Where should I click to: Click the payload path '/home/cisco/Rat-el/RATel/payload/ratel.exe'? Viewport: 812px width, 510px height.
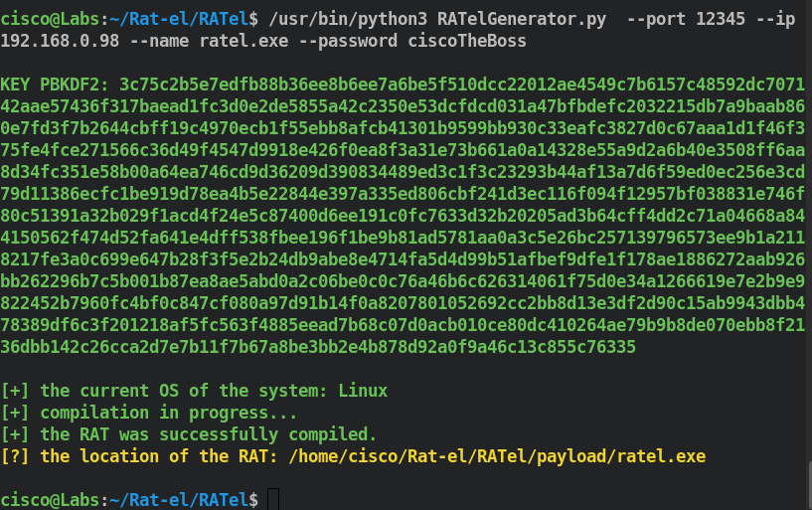tap(497, 456)
